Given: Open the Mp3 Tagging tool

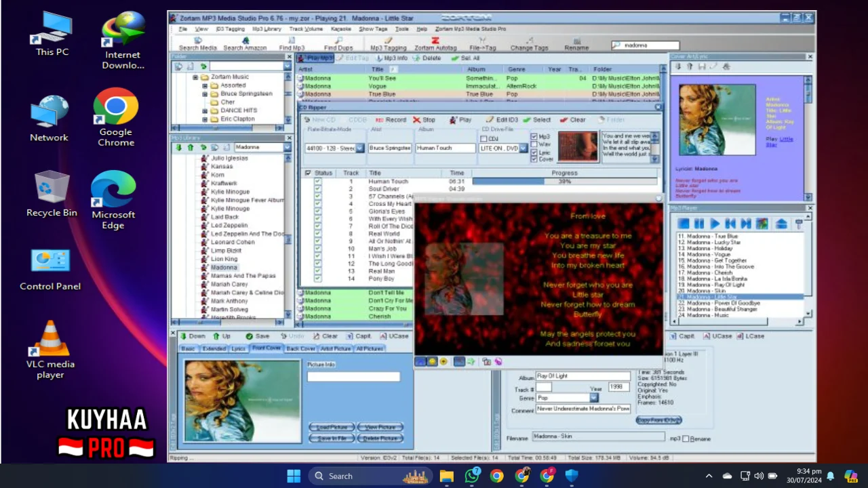Looking at the screenshot, I should point(388,44).
